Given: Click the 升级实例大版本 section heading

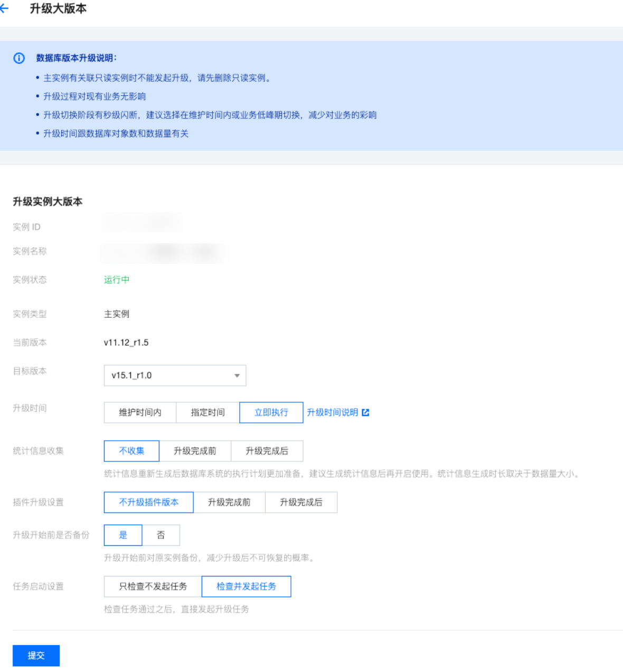Looking at the screenshot, I should [x=48, y=202].
